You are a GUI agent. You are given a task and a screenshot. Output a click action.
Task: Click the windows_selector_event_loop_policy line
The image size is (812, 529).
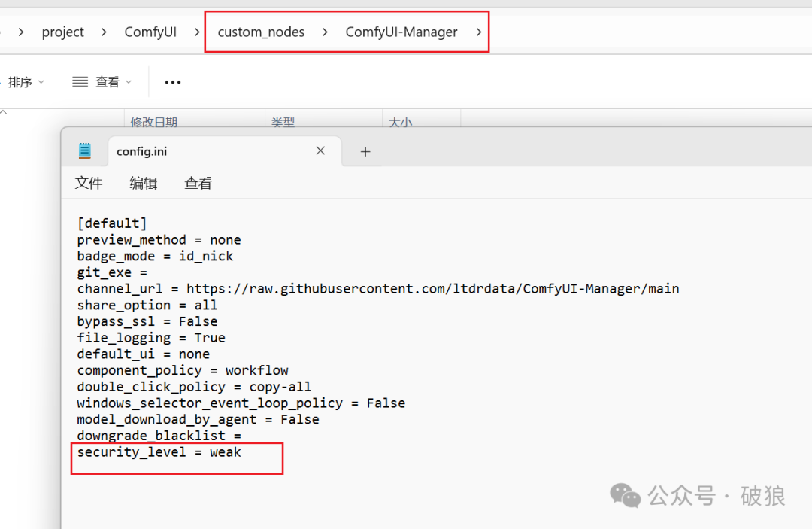(x=241, y=403)
